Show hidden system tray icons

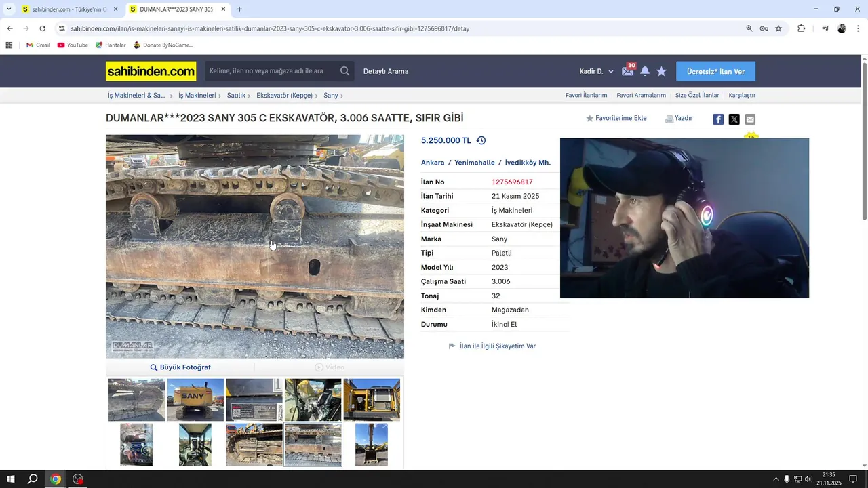point(776,479)
